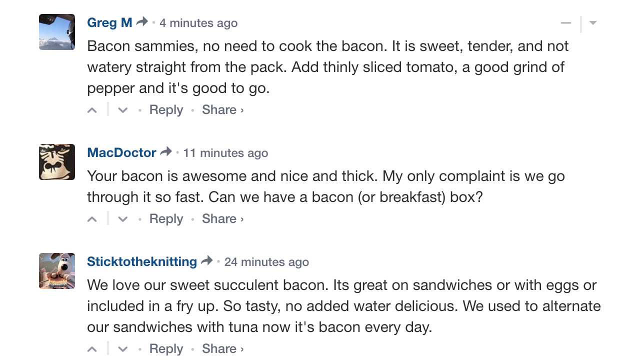Open the Sticktotheknitting username link
This screenshot has height=364, width=625.
142,261
